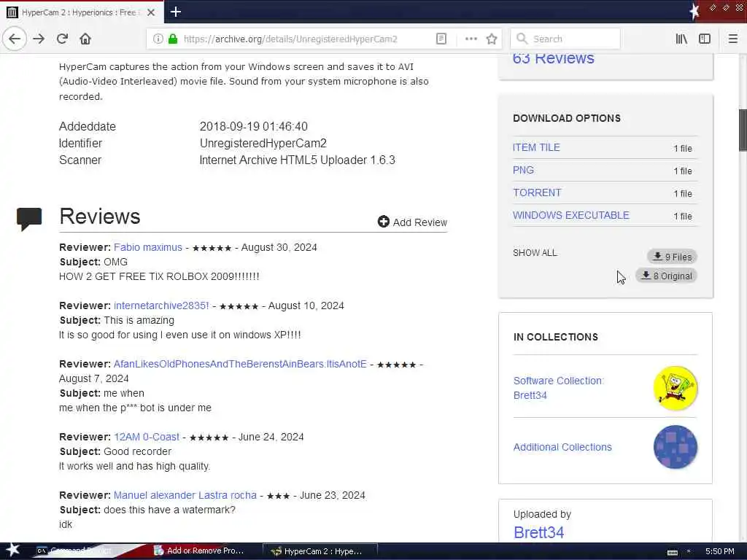Click SHOW ALL download files
The width and height of the screenshot is (747, 560).
pyautogui.click(x=535, y=253)
